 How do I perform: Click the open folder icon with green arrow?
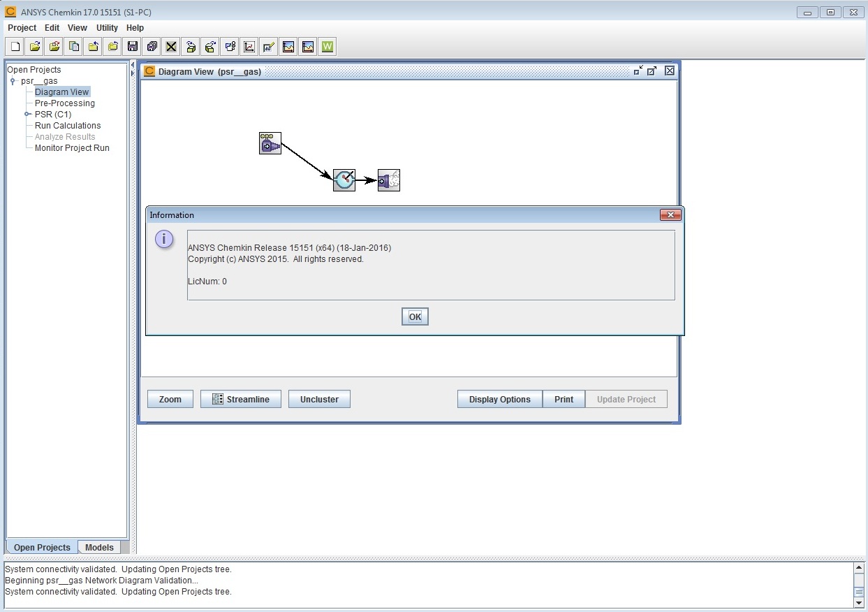pyautogui.click(x=34, y=47)
